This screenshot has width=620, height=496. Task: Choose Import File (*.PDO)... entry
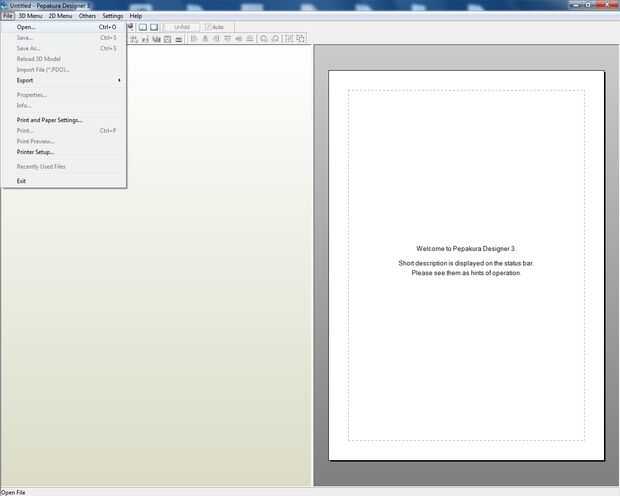64,70
